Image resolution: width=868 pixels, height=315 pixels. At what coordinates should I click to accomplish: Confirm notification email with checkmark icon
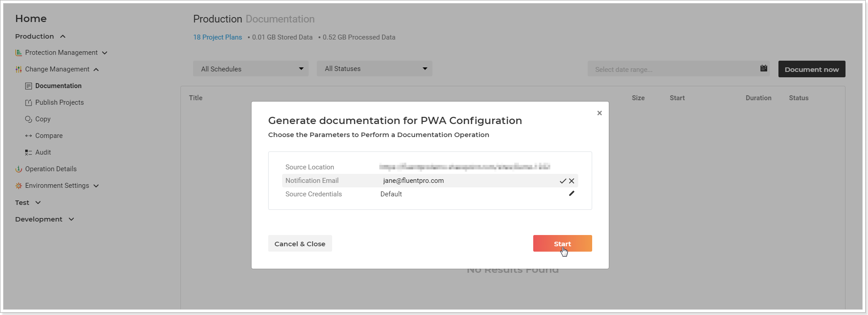(562, 181)
